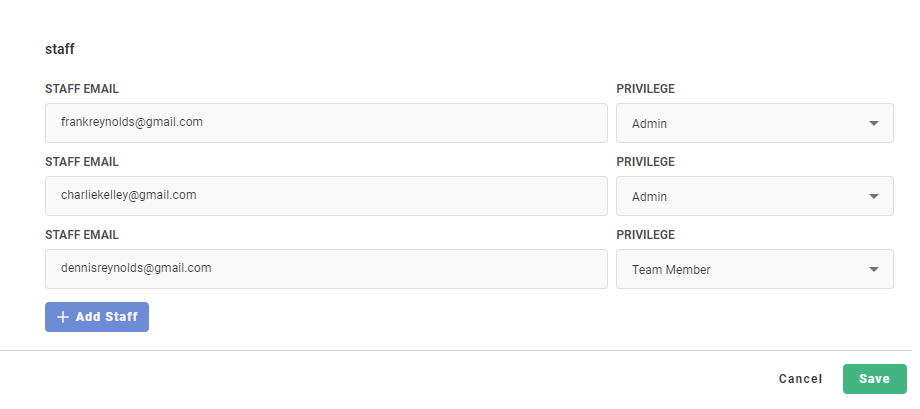Focus the frankreynolds@gmail.com email field
The width and height of the screenshot is (920, 409).
pyautogui.click(x=326, y=123)
